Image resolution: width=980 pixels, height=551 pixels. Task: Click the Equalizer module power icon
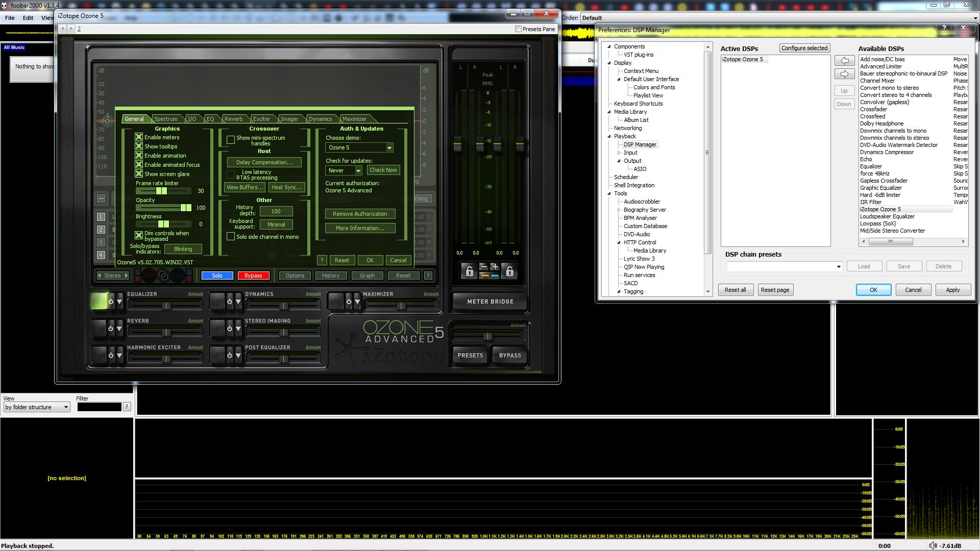click(x=110, y=302)
